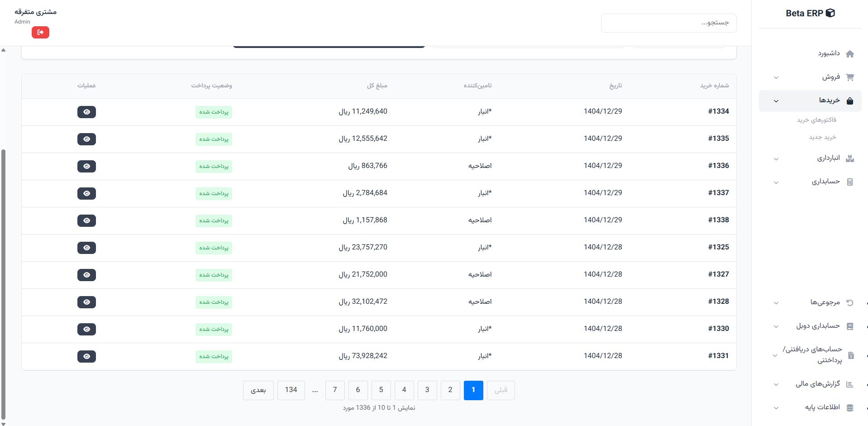The height and width of the screenshot is (426, 868).
Task: View purchase #1330 via eye icon
Action: pyautogui.click(x=86, y=329)
